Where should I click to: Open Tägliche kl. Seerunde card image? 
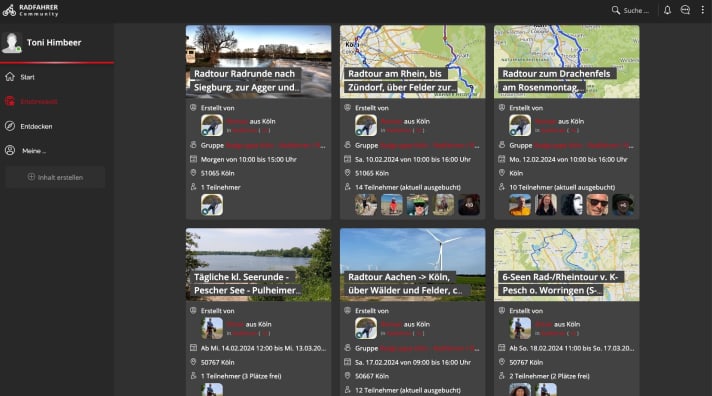pos(258,265)
